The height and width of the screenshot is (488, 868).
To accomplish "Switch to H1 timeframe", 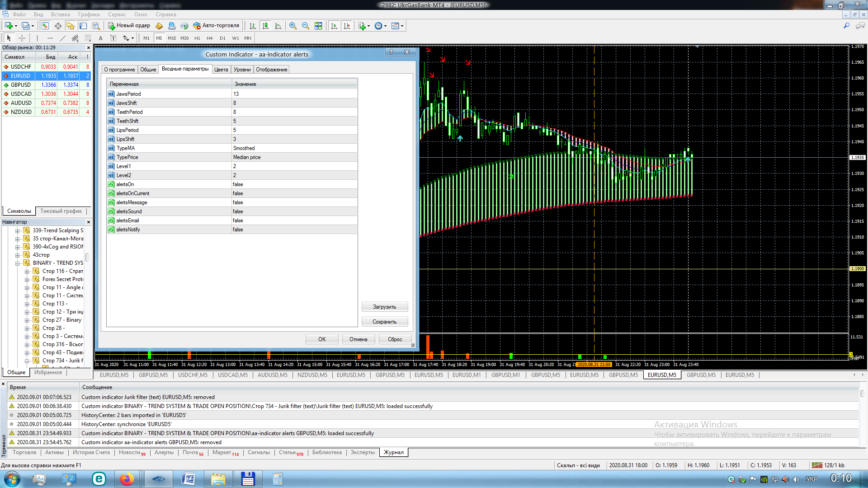I will pos(197,38).
